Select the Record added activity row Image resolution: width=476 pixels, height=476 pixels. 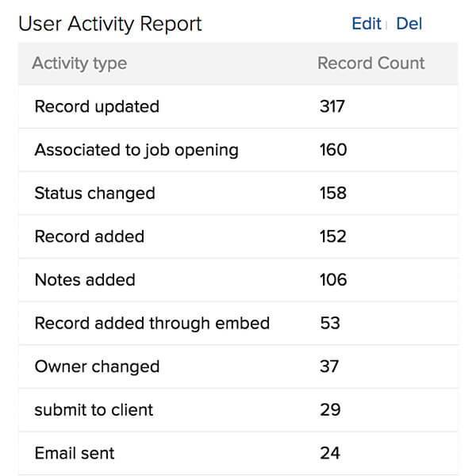tap(89, 236)
